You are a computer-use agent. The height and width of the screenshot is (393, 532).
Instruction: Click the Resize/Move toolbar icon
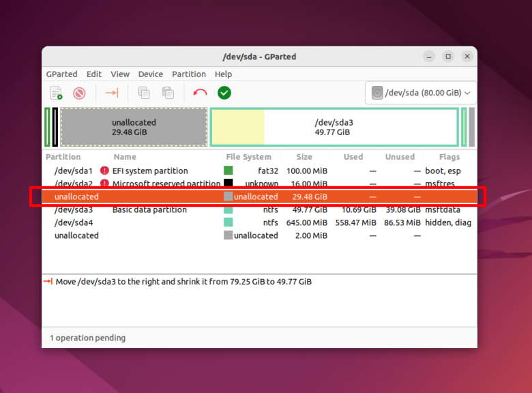click(x=112, y=93)
